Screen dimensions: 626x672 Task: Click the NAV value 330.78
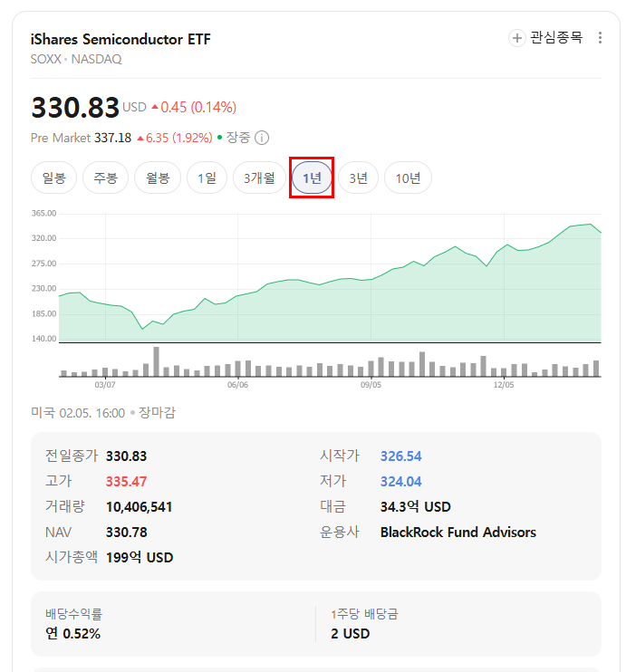(127, 533)
